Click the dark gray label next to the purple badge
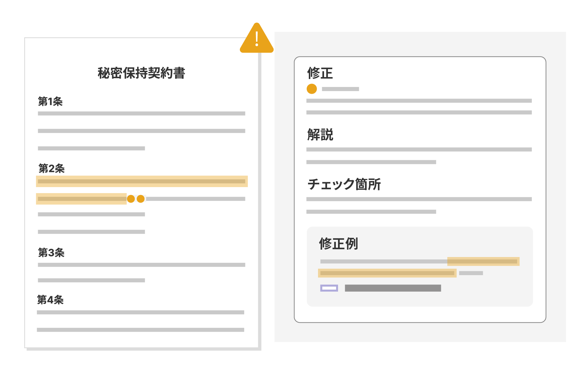Image resolution: width=588 pixels, height=392 pixels. 392,288
